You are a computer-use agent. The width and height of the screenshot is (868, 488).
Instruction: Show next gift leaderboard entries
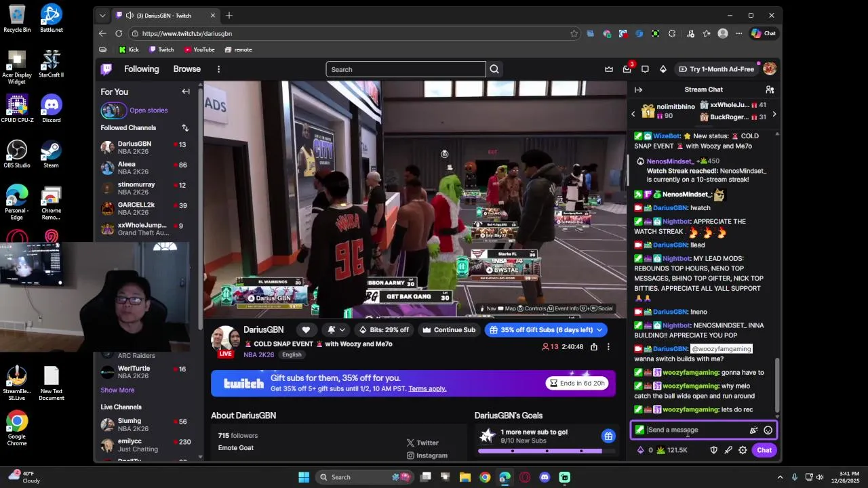(774, 114)
